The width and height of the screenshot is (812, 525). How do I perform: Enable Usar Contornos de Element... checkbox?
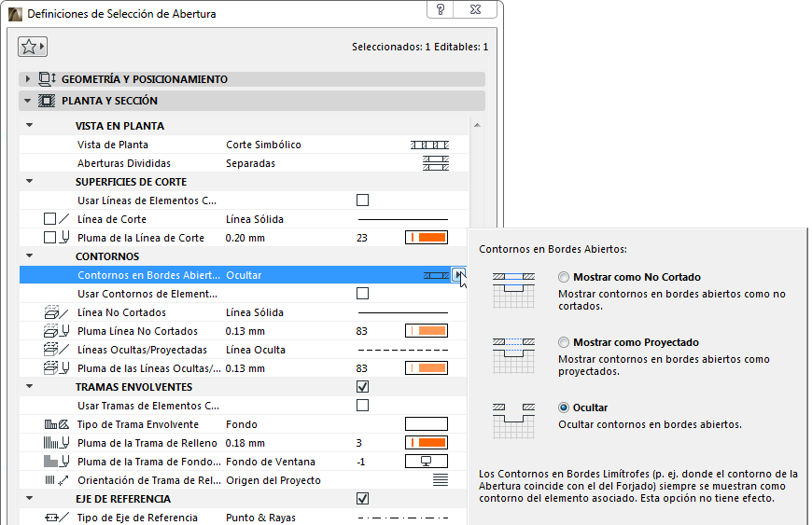tap(362, 294)
